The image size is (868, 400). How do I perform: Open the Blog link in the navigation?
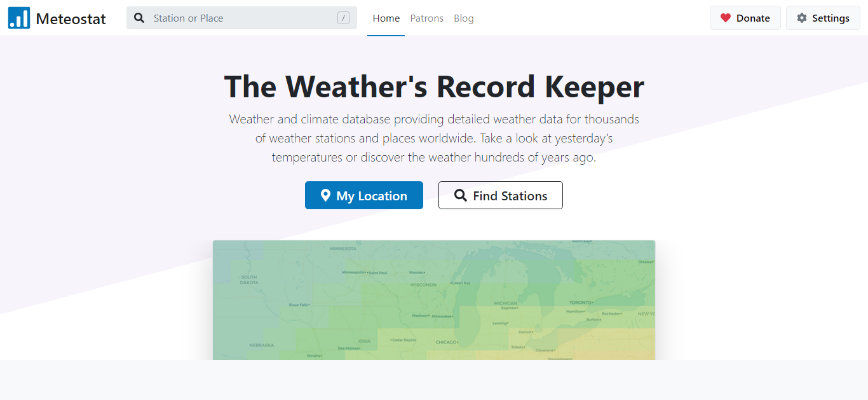[x=463, y=18]
